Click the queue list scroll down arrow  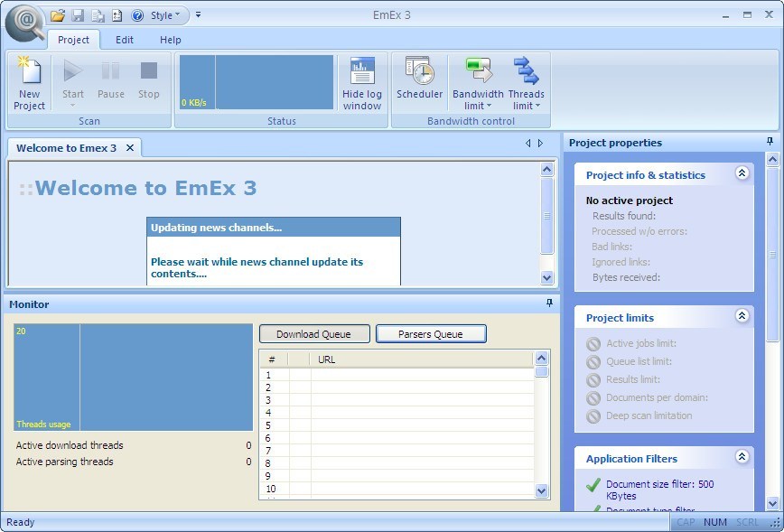[x=542, y=491]
